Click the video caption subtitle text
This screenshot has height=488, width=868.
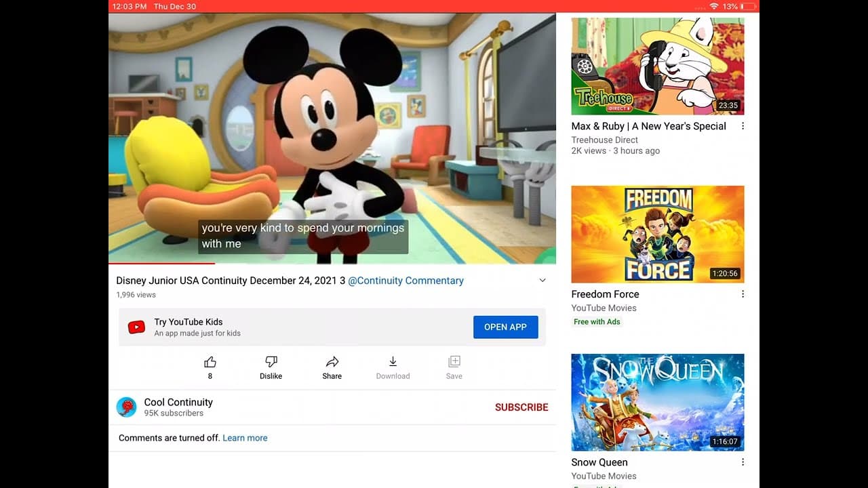click(x=303, y=236)
